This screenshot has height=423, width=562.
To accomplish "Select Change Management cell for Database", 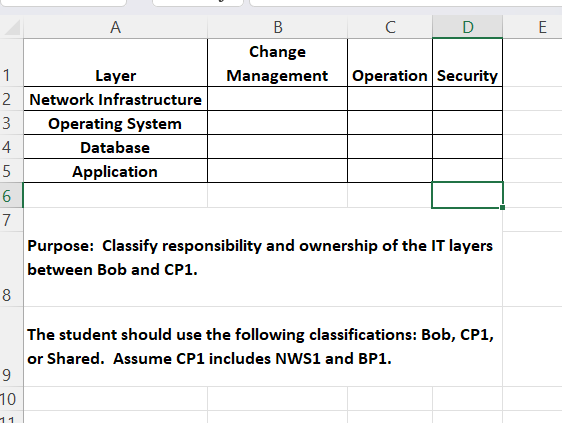I will pos(277,147).
